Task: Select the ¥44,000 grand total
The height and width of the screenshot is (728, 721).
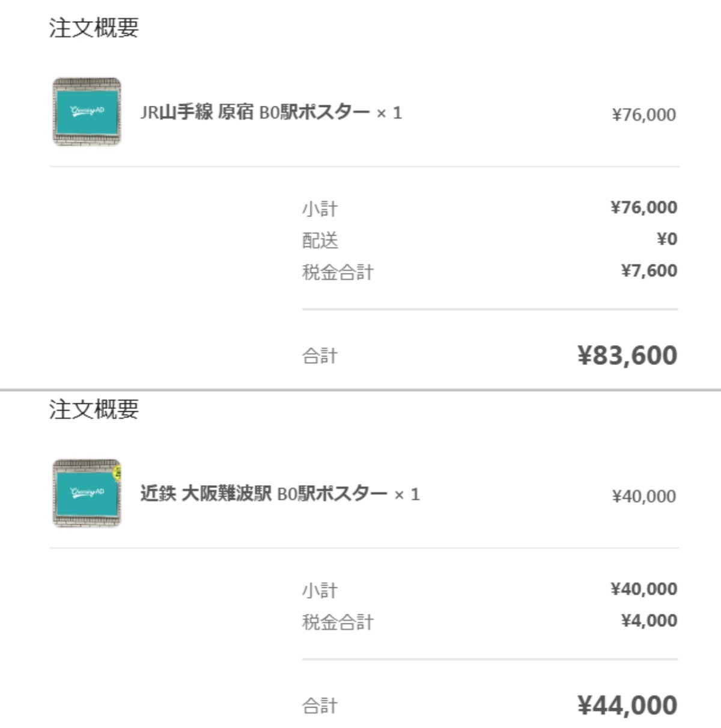Action: click(627, 705)
